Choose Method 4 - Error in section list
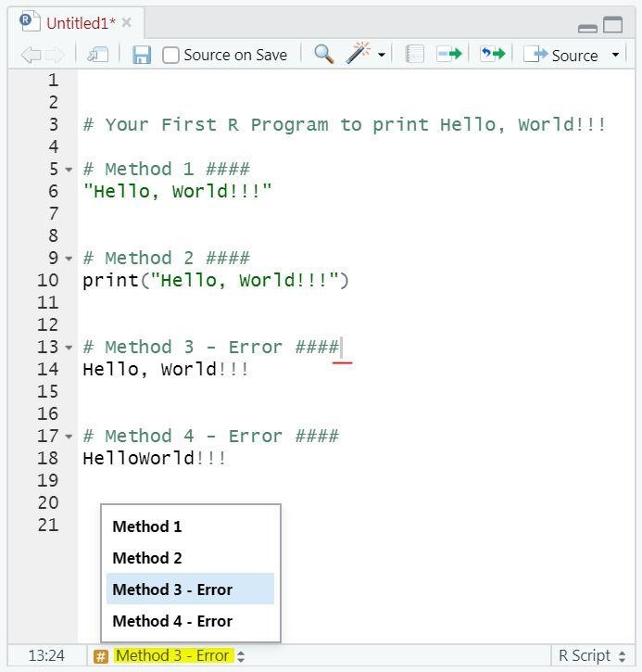Screen dimensions: 642x672 (190, 621)
